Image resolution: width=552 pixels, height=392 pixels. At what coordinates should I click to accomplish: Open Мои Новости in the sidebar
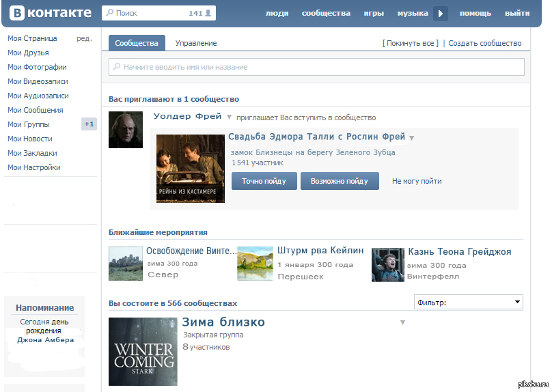tap(30, 139)
